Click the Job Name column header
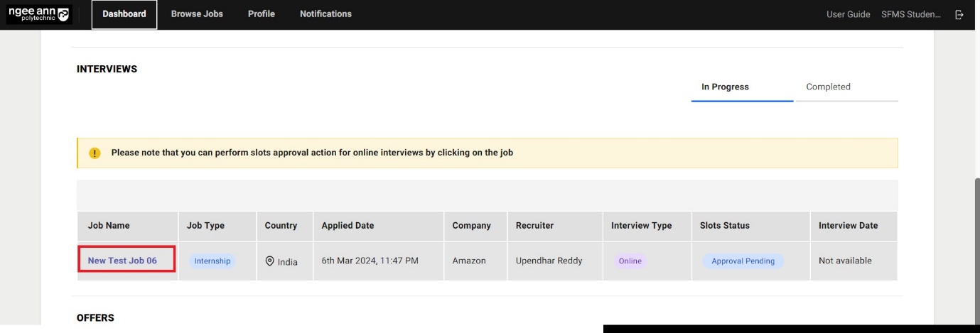 tap(109, 226)
